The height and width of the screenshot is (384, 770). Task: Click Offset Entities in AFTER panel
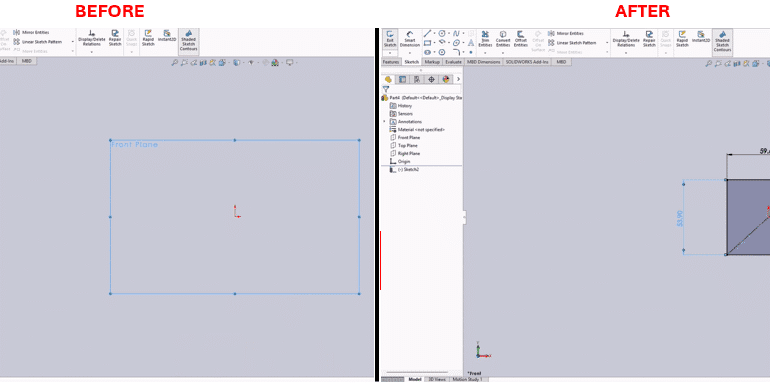(521, 39)
